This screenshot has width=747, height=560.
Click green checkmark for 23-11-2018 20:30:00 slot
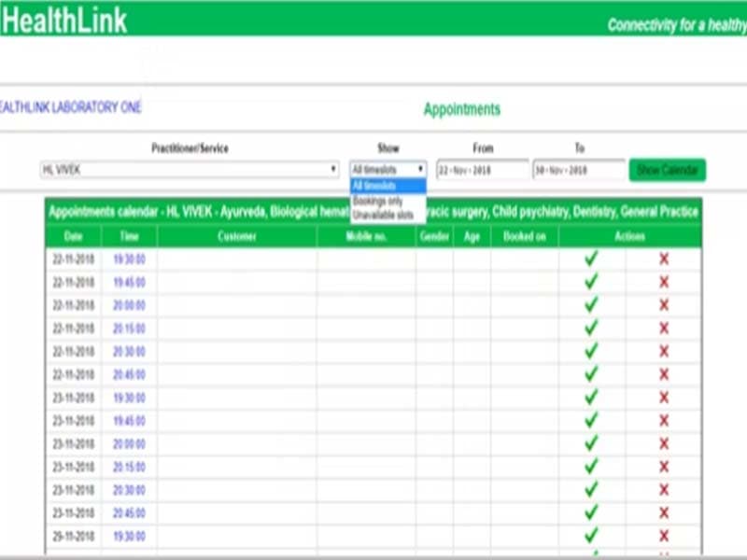[x=590, y=490]
